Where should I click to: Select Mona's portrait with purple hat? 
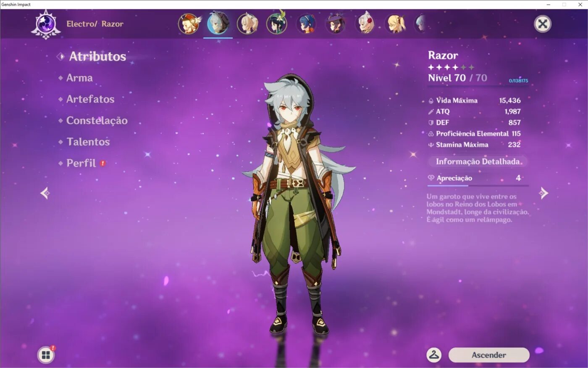[x=336, y=24]
